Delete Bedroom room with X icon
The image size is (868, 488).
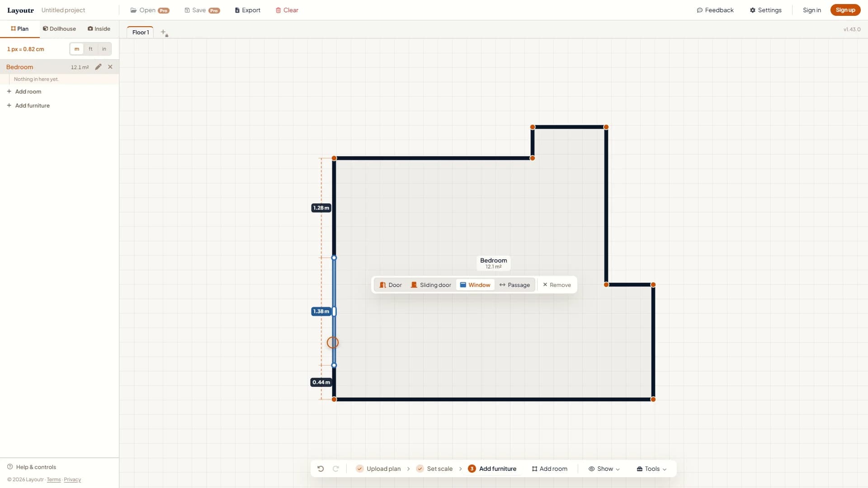pos(110,67)
